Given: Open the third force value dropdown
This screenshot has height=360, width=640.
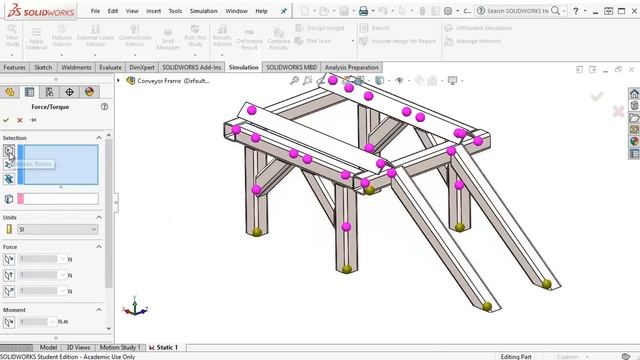Looking at the screenshot, I should point(62,291).
